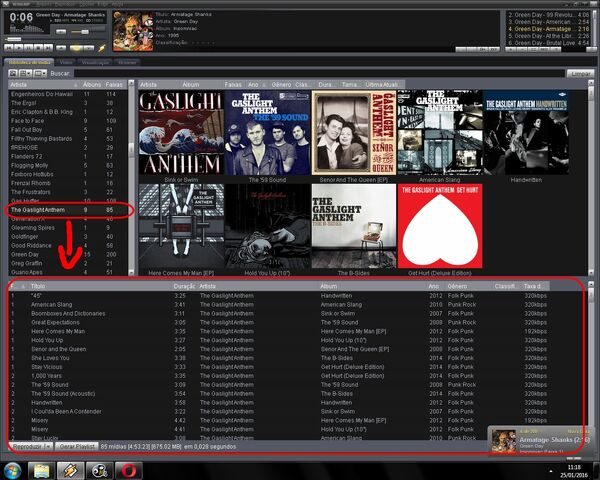This screenshot has height=480, width=600.
Task: Open the Browser tab
Action: [127, 62]
